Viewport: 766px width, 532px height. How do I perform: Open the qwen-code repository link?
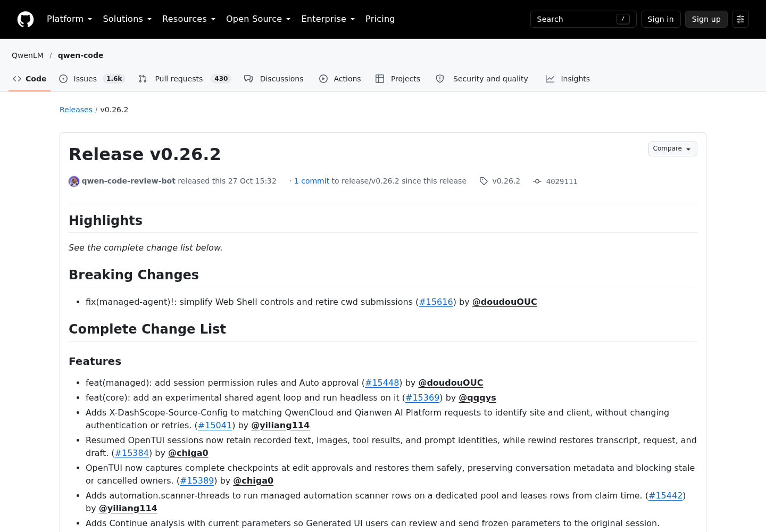[x=81, y=55]
